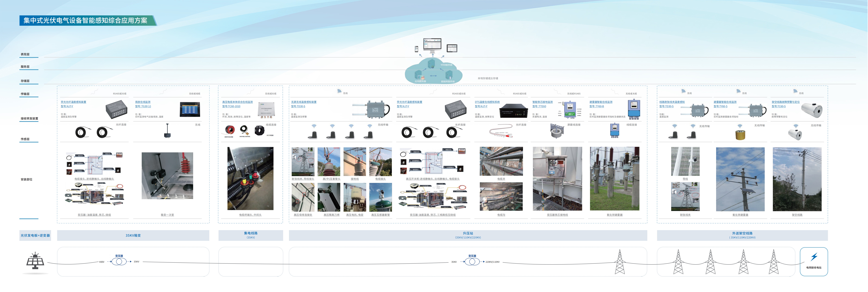
Task: Click the TG30(J) touchscreen monitor device image
Action: (x=190, y=109)
